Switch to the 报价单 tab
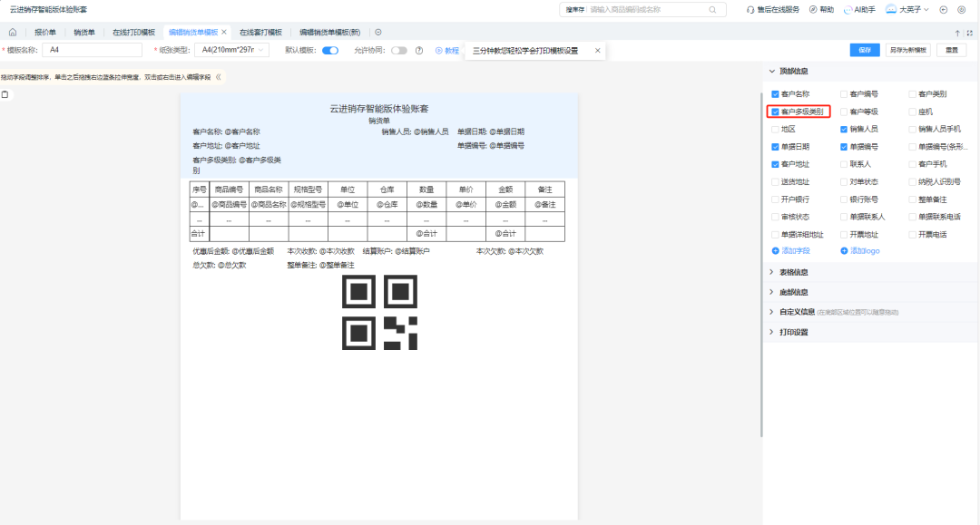 point(45,32)
